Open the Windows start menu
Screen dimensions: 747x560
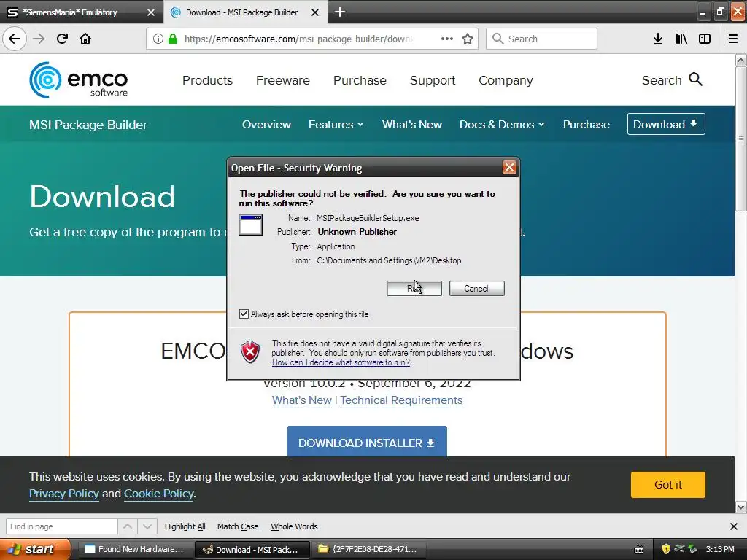pyautogui.click(x=35, y=549)
